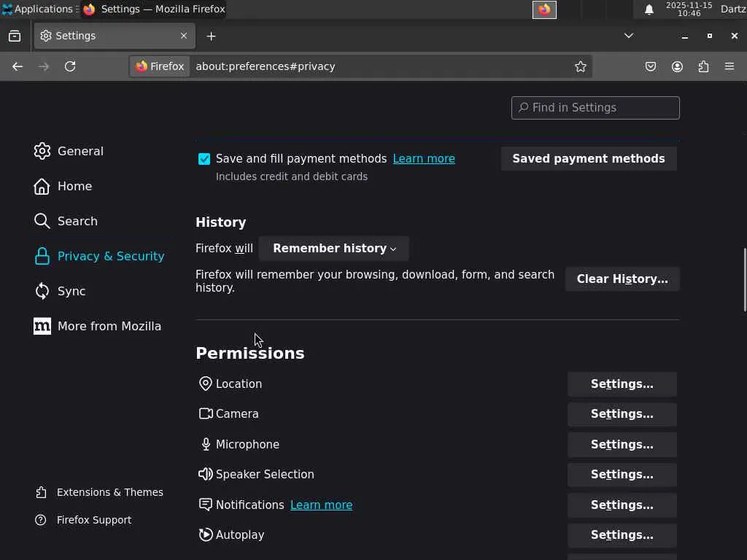Viewport: 747px width, 560px height.
Task: Click the vertical page scrollbar thumb
Action: pyautogui.click(x=743, y=279)
